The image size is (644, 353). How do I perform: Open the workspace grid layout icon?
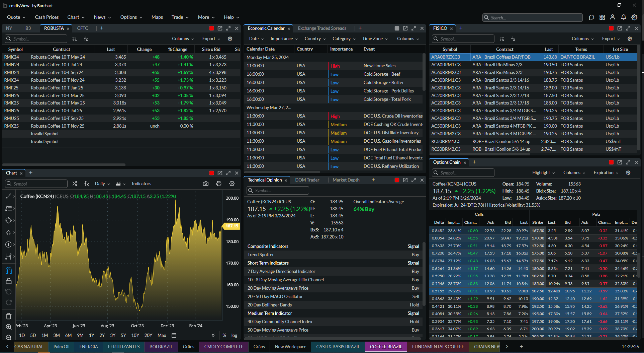pos(602,17)
